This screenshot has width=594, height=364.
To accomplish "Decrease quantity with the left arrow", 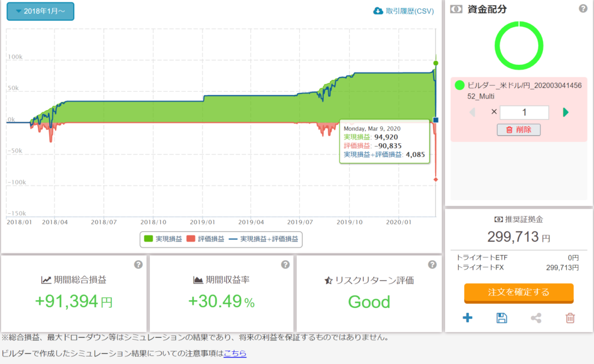I will [472, 112].
